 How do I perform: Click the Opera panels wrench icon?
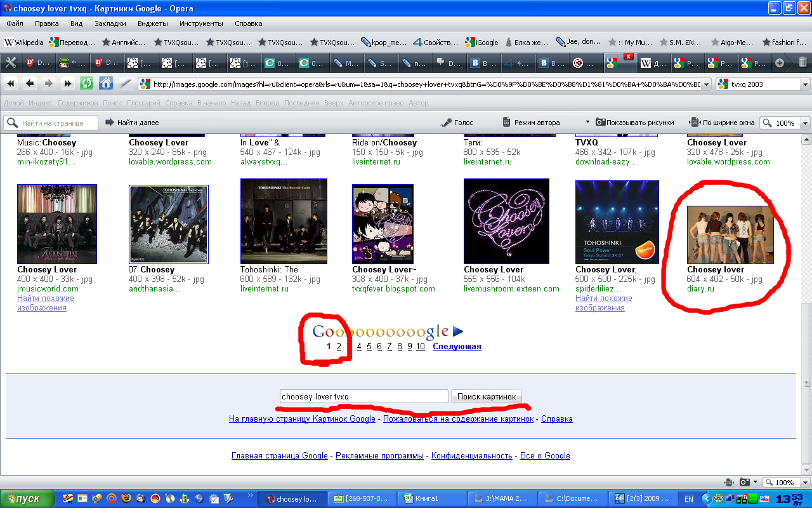11,63
